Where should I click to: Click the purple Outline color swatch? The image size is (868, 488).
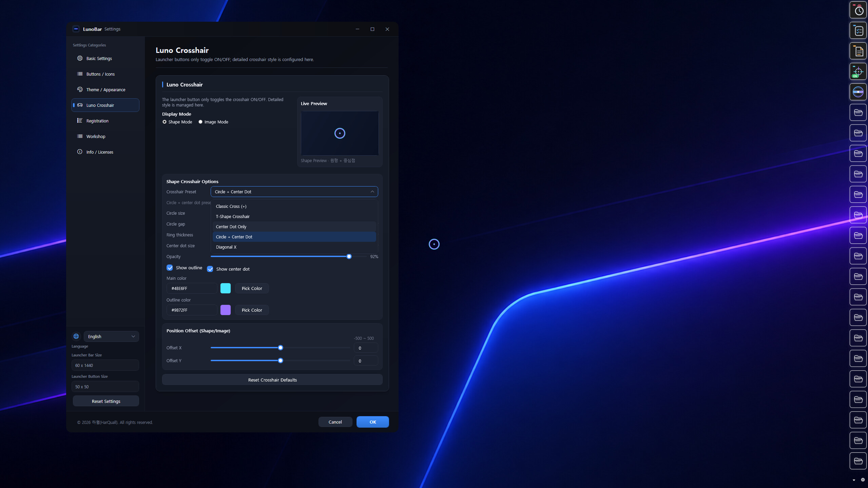(225, 310)
